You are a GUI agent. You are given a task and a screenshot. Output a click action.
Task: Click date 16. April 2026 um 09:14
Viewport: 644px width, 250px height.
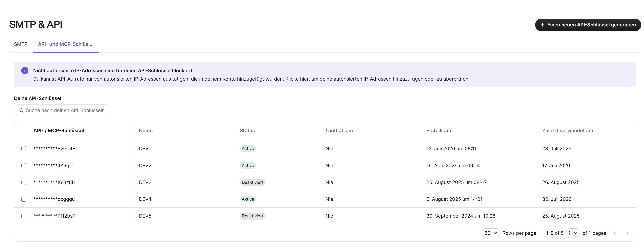click(x=453, y=165)
